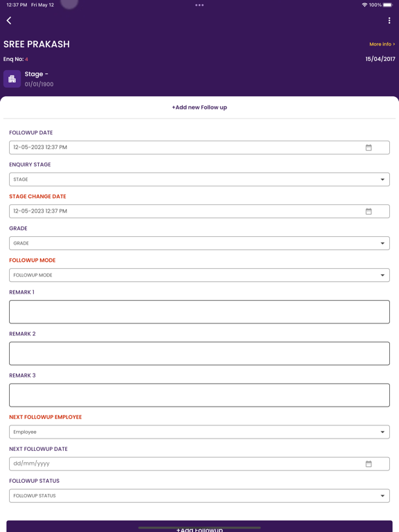Click +Add new Follow up
This screenshot has height=532, width=399.
click(x=199, y=107)
